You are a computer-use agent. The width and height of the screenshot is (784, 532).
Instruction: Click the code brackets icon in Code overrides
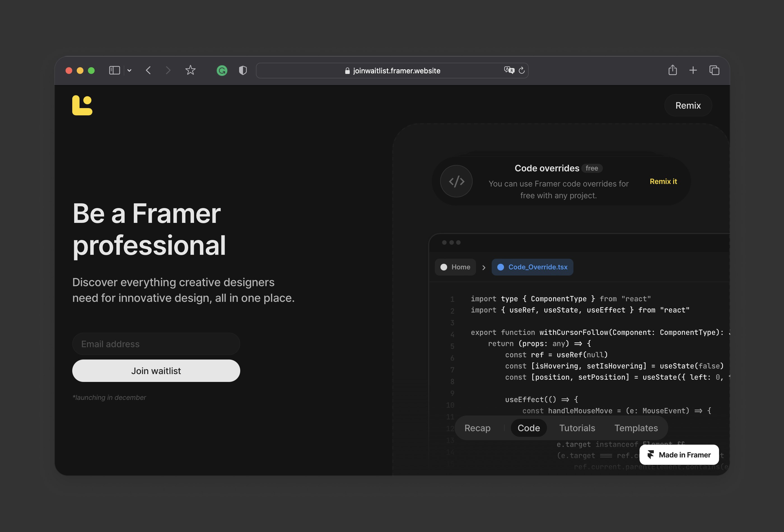[456, 181]
